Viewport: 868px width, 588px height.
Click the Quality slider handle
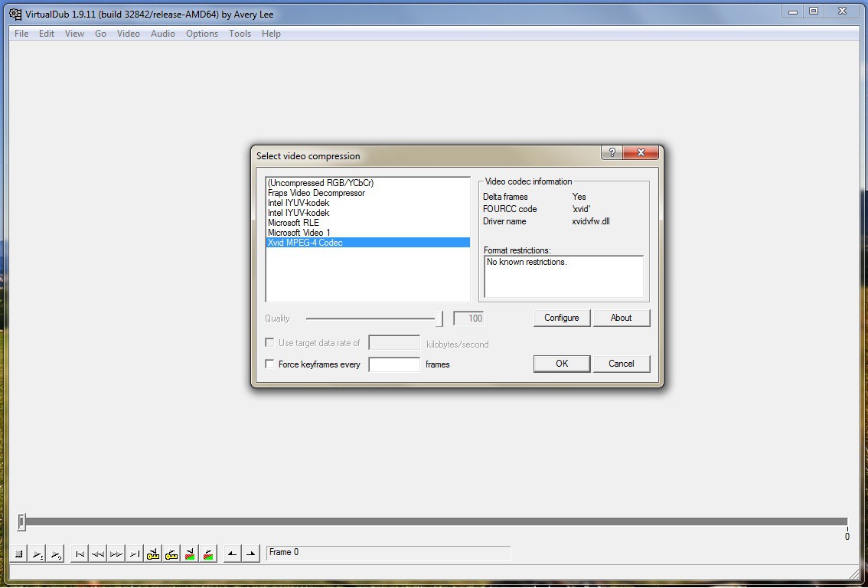439,318
